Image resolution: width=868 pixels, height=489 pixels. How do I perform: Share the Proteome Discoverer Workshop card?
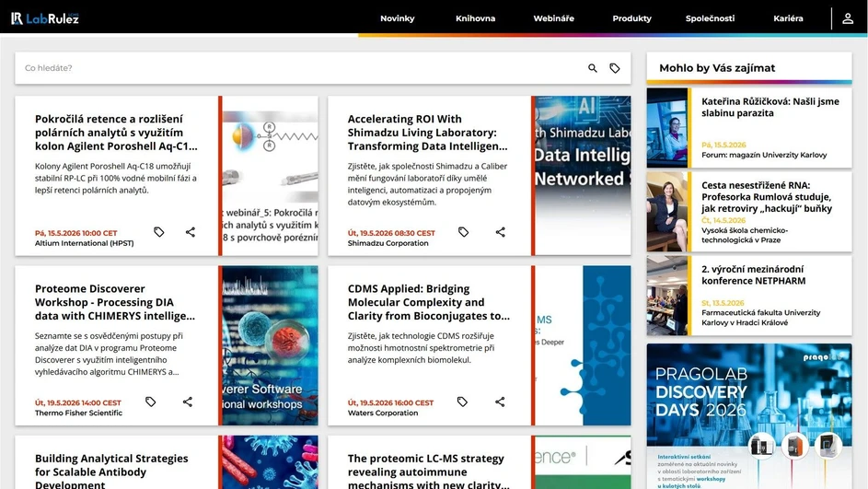pyautogui.click(x=188, y=402)
